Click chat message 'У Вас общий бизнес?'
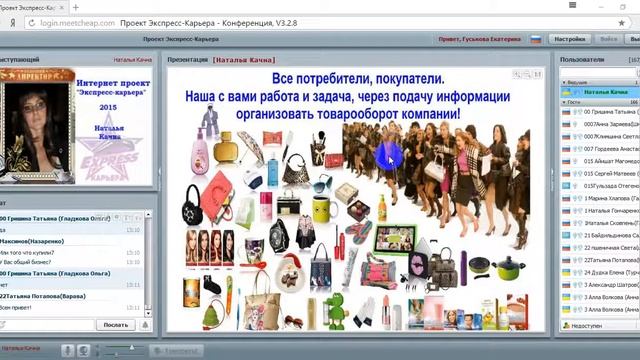Screen dimensions: 640x360 point(25,262)
